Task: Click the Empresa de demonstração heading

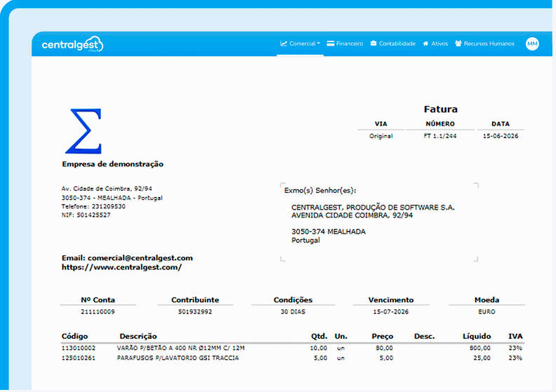Action: point(113,164)
